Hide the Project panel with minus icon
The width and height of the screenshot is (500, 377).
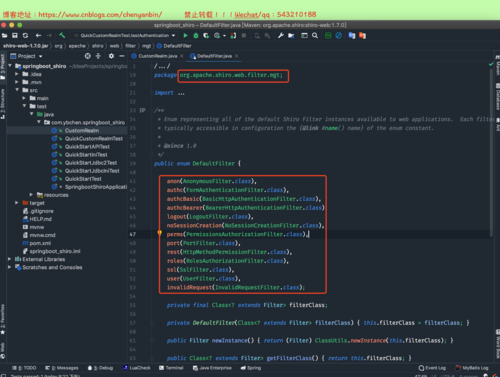pyautogui.click(x=122, y=56)
